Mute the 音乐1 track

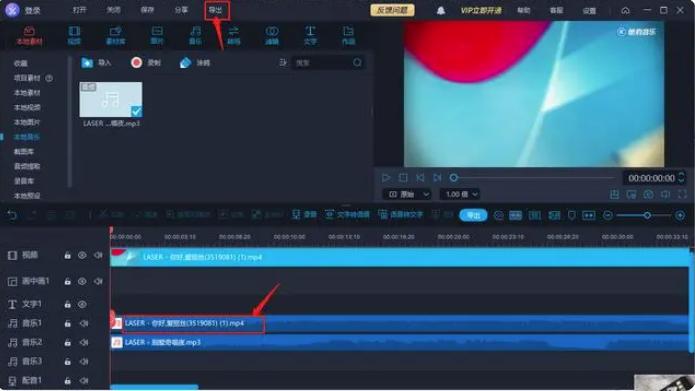[84, 324]
